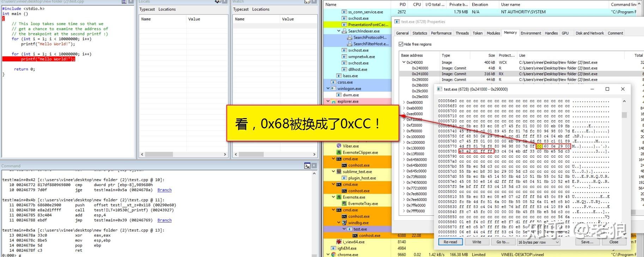Viewport: 644px width, 257px height.
Task: Click the ss_conn_service.exe process icon
Action: coord(344,12)
